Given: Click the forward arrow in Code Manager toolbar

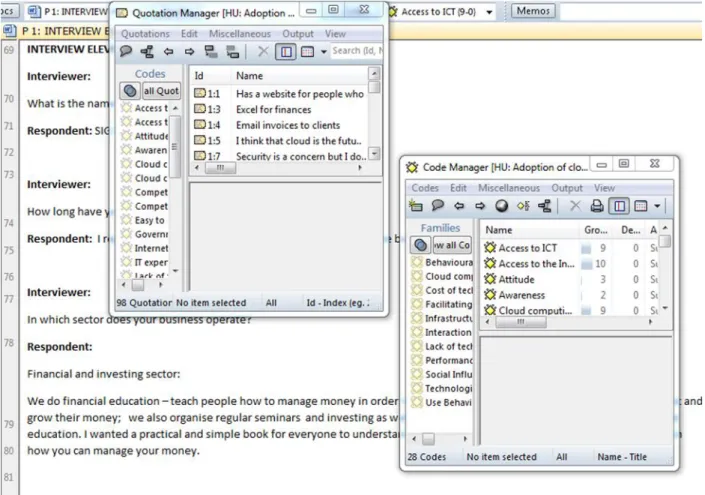Looking at the screenshot, I should tap(480, 206).
